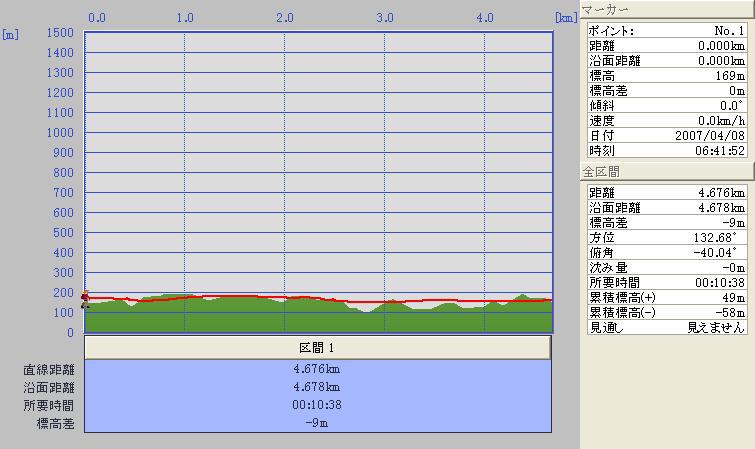The image size is (755, 449).
Task: Click the 見通し 見えません row
Action: pos(667,327)
